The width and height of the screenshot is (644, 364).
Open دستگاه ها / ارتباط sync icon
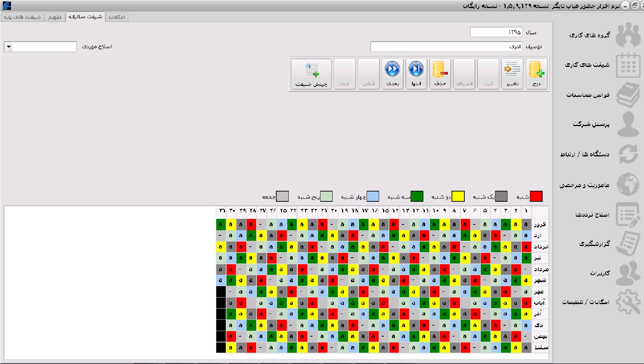pos(628,154)
